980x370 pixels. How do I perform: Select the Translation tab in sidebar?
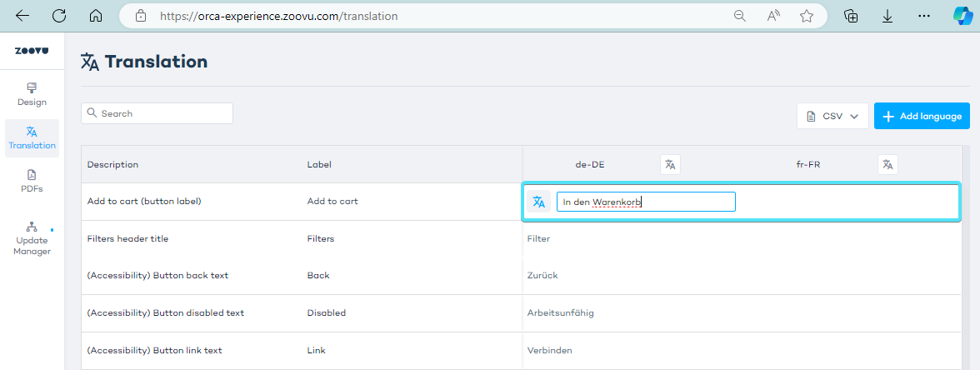click(32, 138)
